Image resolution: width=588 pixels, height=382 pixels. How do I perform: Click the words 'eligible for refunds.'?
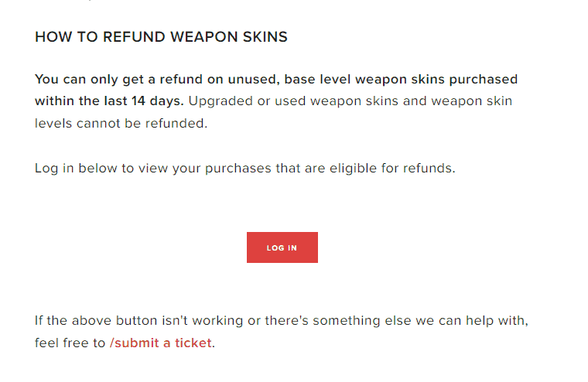pos(392,169)
